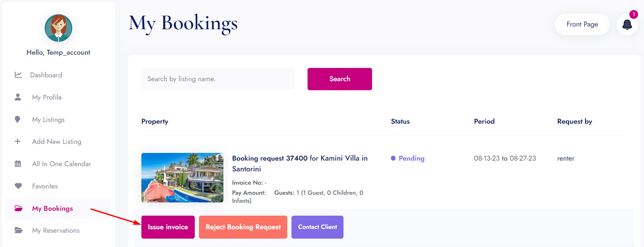
Task: Open the Kamini Villa property photo
Action: click(182, 178)
